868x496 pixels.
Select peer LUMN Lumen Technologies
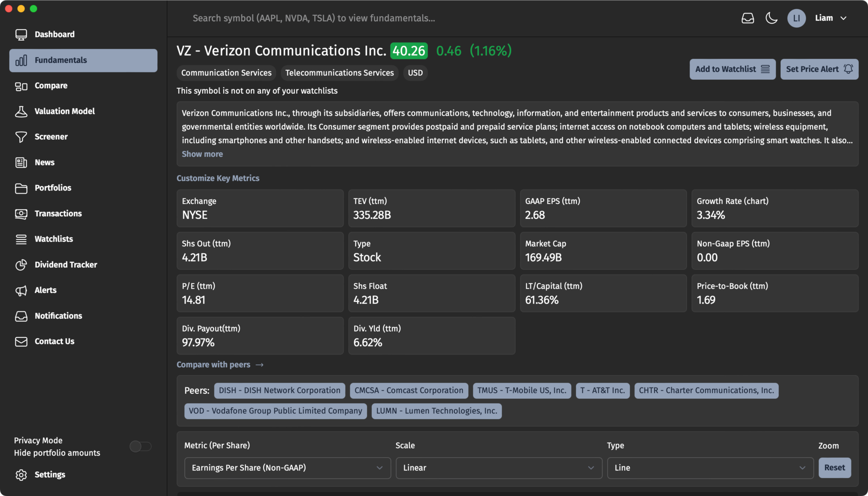coord(437,411)
